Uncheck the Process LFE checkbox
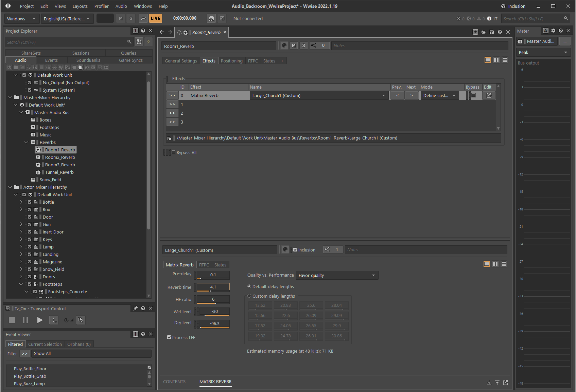This screenshot has width=576, height=392. tap(169, 337)
